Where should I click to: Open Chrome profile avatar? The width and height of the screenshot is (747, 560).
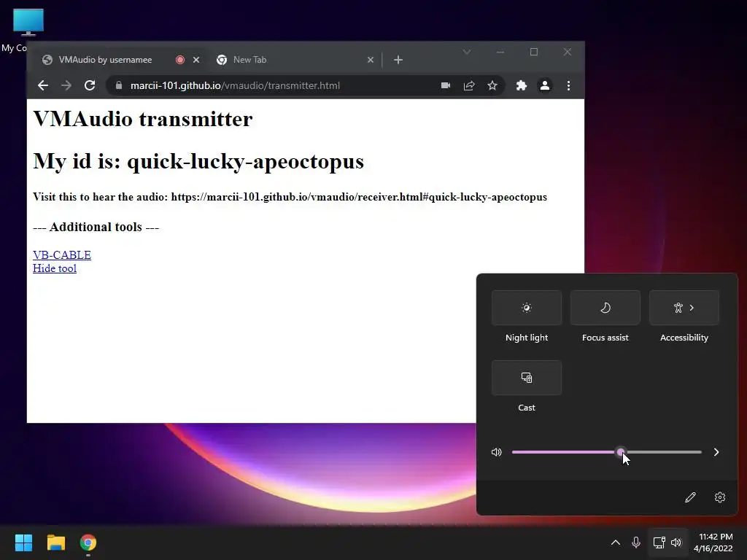coord(544,86)
